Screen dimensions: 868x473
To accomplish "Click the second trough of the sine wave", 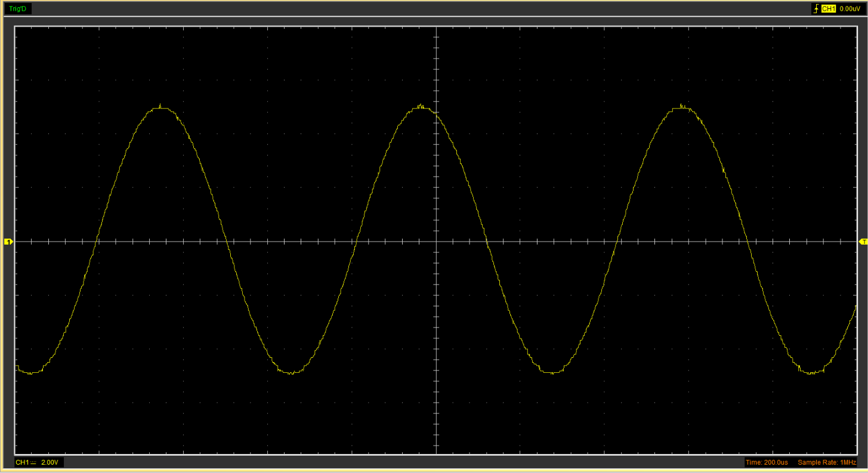I will tap(291, 373).
